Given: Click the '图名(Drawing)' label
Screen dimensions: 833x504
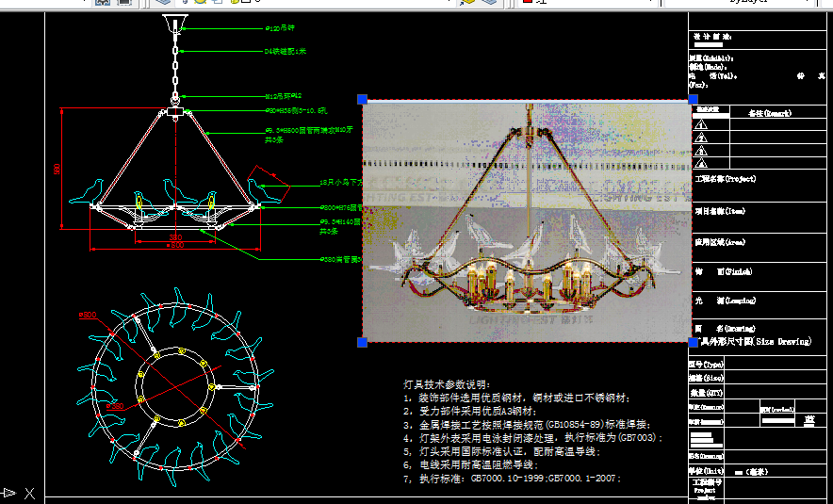Looking at the screenshot, I should (x=726, y=329).
